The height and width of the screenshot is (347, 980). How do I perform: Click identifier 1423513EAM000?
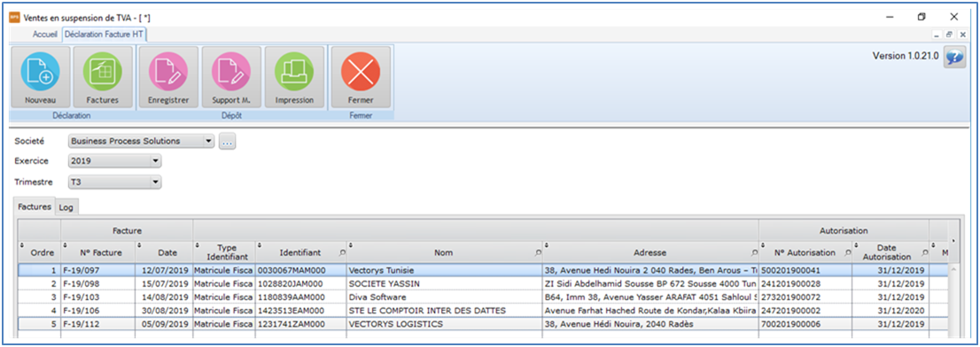click(300, 310)
